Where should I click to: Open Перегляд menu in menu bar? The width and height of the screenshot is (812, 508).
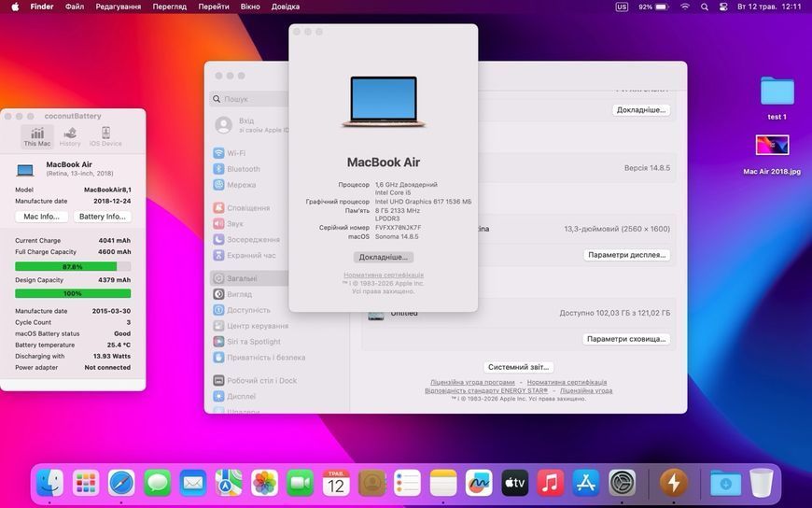point(169,7)
